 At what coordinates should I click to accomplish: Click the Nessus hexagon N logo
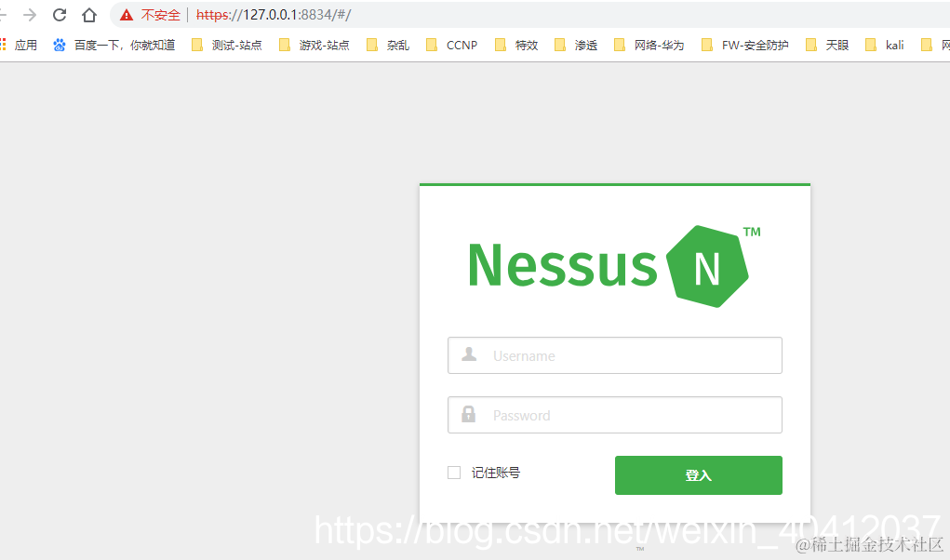[707, 266]
